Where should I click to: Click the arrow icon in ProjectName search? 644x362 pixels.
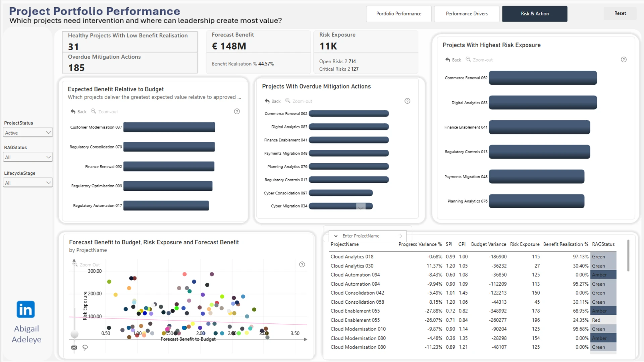click(x=399, y=236)
